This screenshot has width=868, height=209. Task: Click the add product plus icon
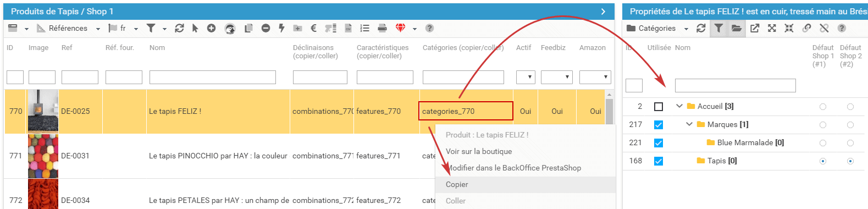(x=211, y=28)
